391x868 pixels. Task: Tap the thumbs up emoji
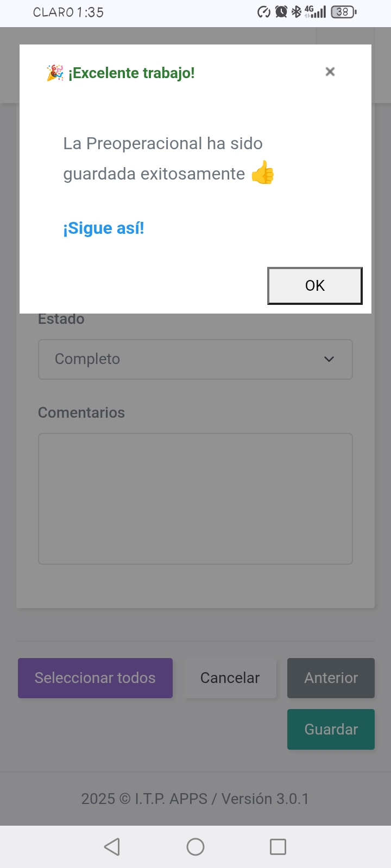point(263,173)
